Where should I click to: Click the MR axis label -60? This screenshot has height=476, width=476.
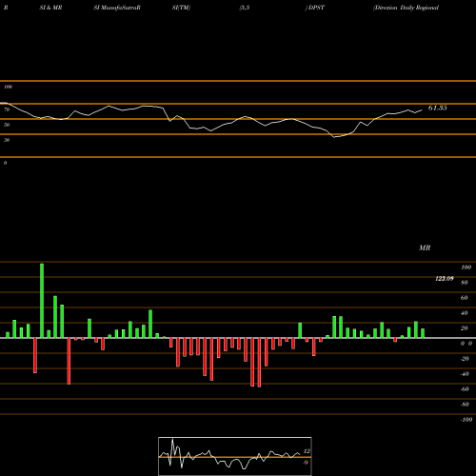465,389
